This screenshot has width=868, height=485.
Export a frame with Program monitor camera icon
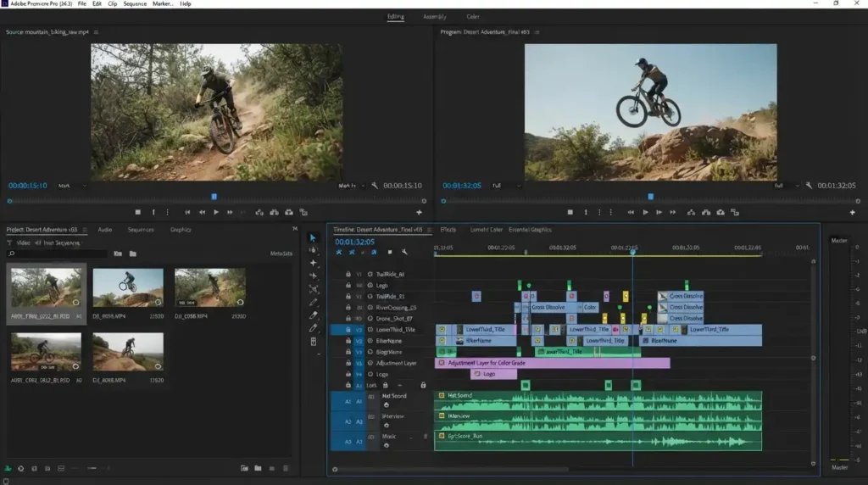[721, 212]
